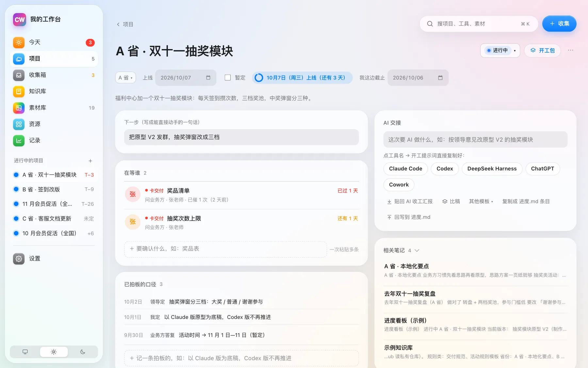Click 贴回 AI 收工汇报 link
588x368 pixels.
click(410, 201)
